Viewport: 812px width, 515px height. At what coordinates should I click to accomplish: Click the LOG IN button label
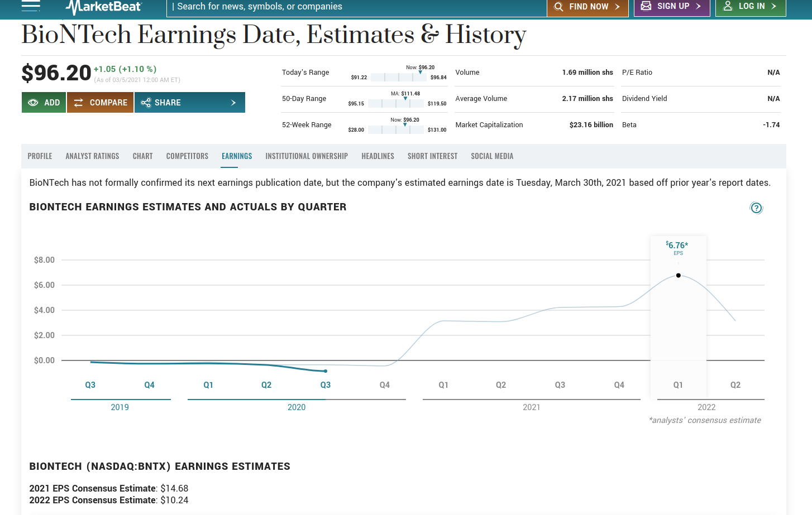coord(752,6)
